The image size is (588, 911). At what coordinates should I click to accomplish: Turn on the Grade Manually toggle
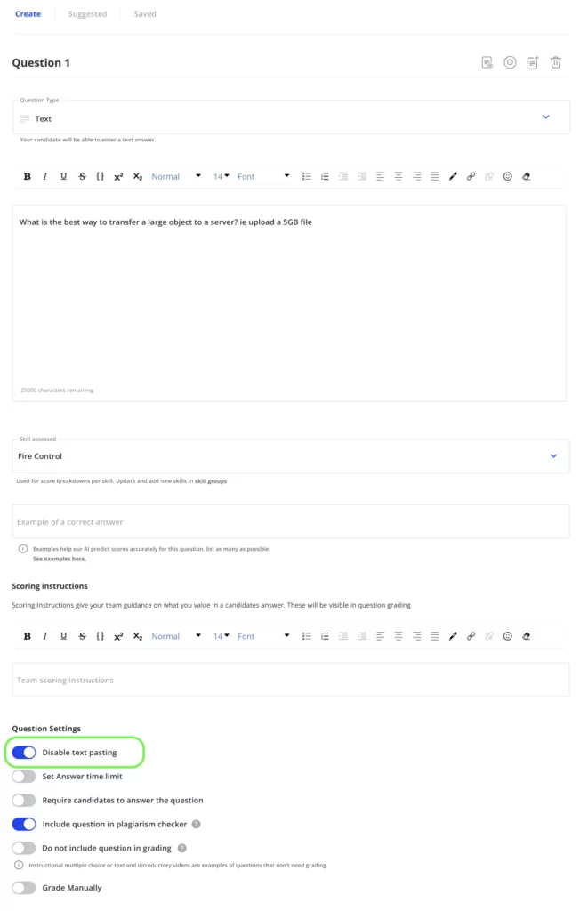pyautogui.click(x=24, y=888)
